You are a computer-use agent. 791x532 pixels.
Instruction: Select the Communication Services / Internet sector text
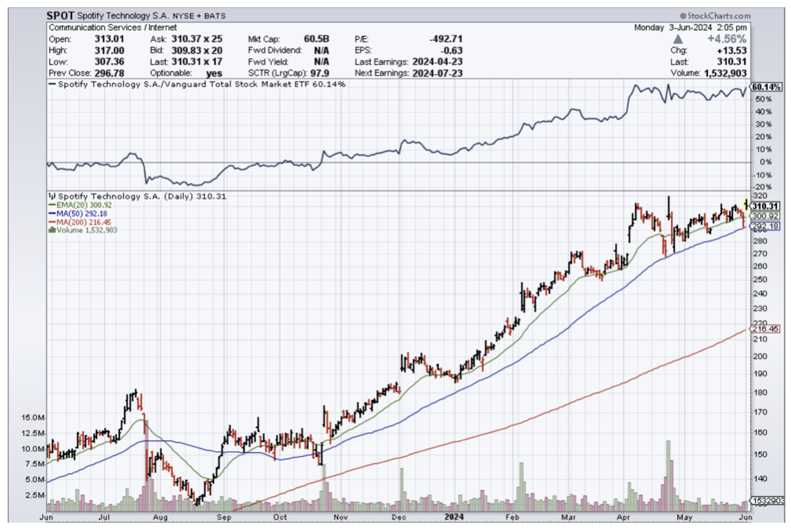[113, 28]
